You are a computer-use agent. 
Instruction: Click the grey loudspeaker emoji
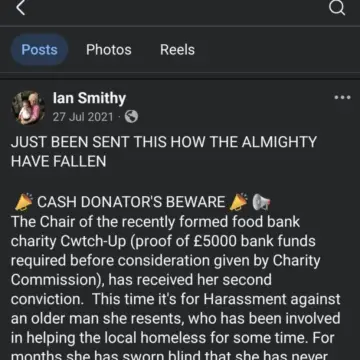[261, 202]
